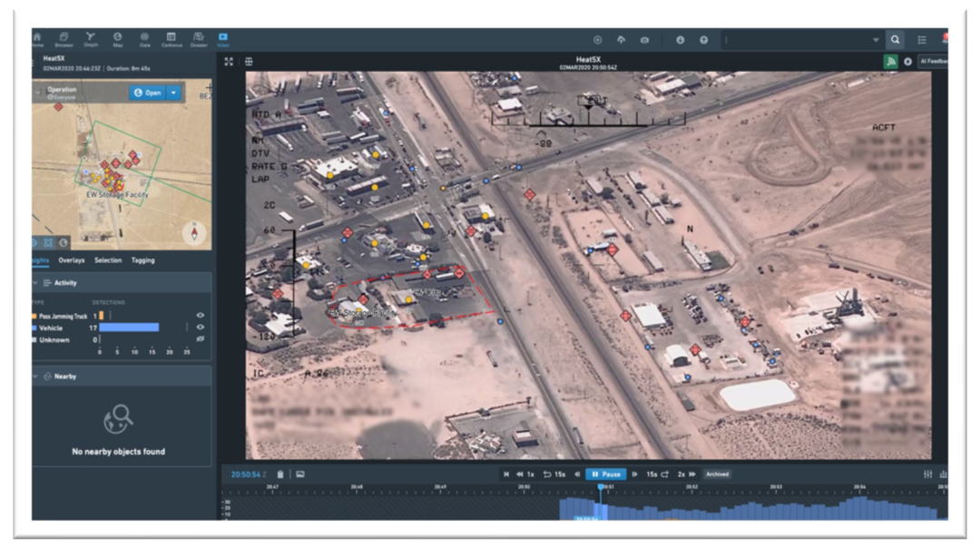Screen dimensions: 980x556
Task: Open the equalizer settings icon on playback bar
Action: click(928, 474)
